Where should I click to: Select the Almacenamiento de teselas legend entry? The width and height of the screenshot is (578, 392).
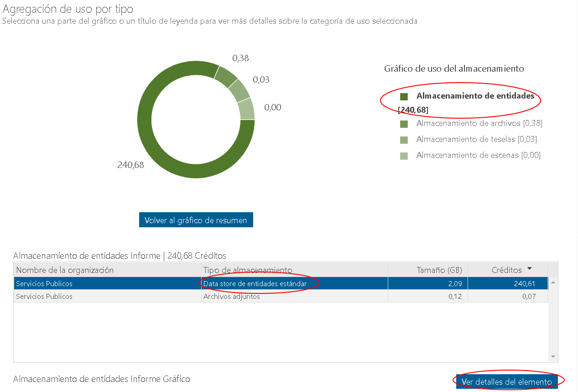pyautogui.click(x=474, y=139)
